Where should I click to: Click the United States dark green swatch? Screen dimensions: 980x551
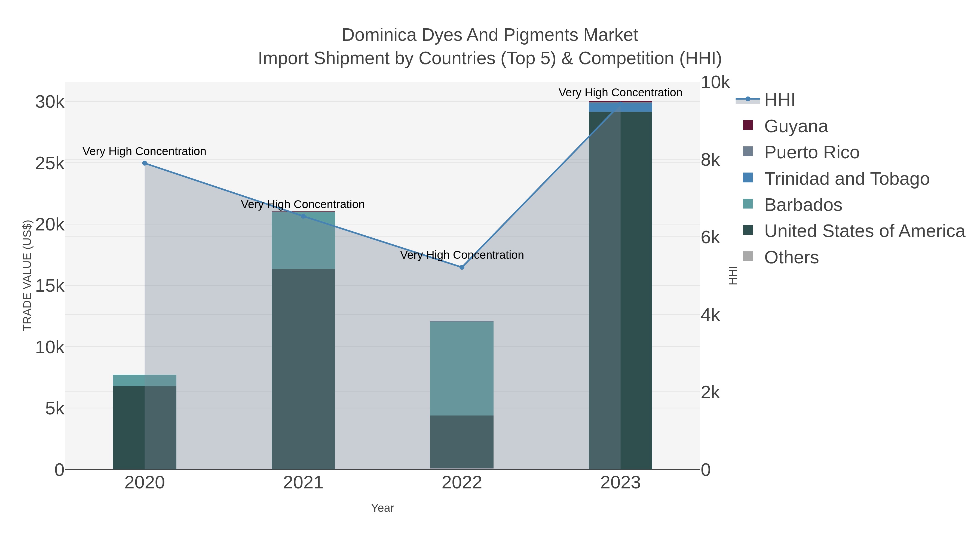click(748, 230)
